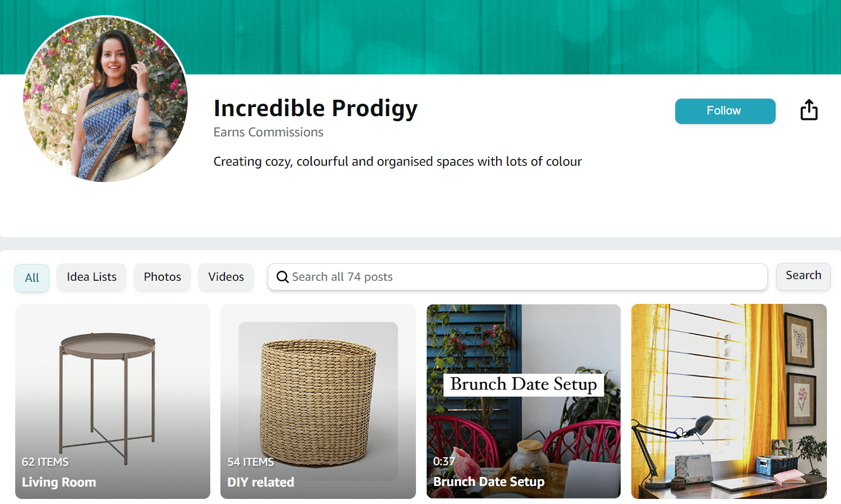Click the Incredible Prodigy profile name

[x=316, y=108]
